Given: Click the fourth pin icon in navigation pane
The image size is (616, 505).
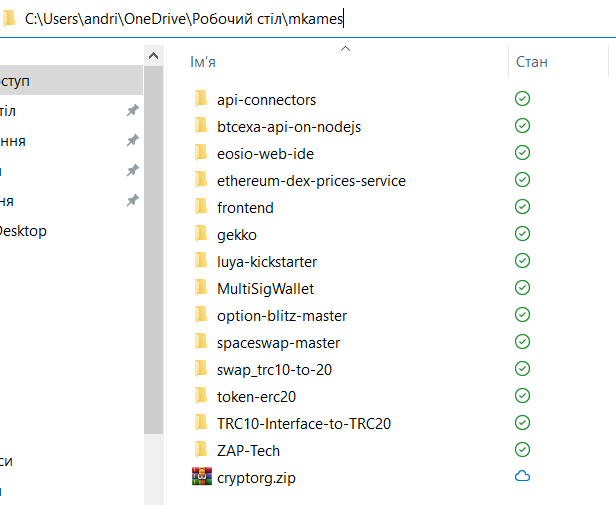Looking at the screenshot, I should (132, 200).
